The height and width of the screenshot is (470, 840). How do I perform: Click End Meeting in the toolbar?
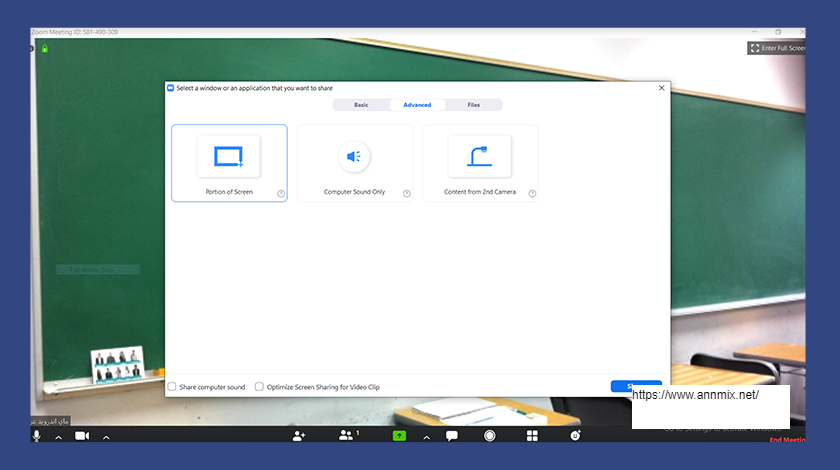tap(788, 439)
